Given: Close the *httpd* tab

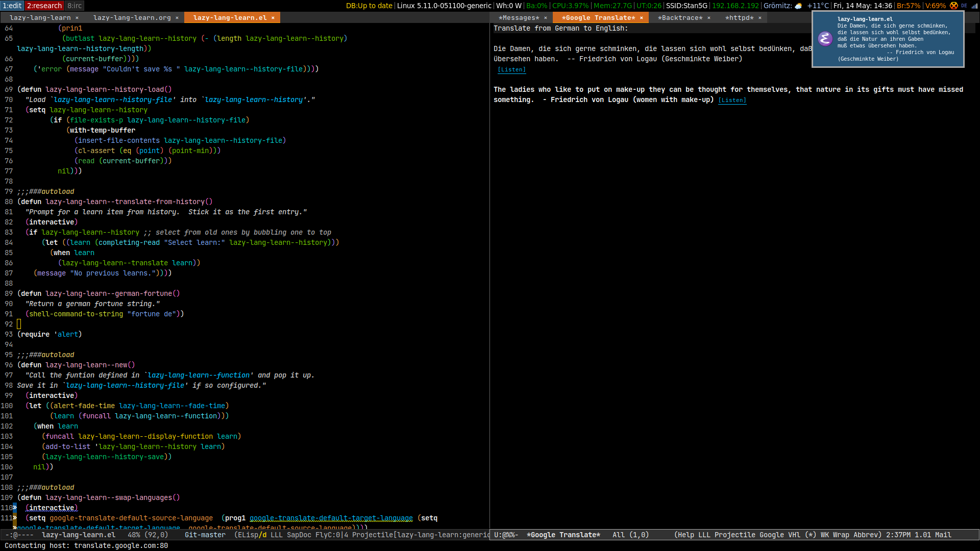Looking at the screenshot, I should 760,18.
